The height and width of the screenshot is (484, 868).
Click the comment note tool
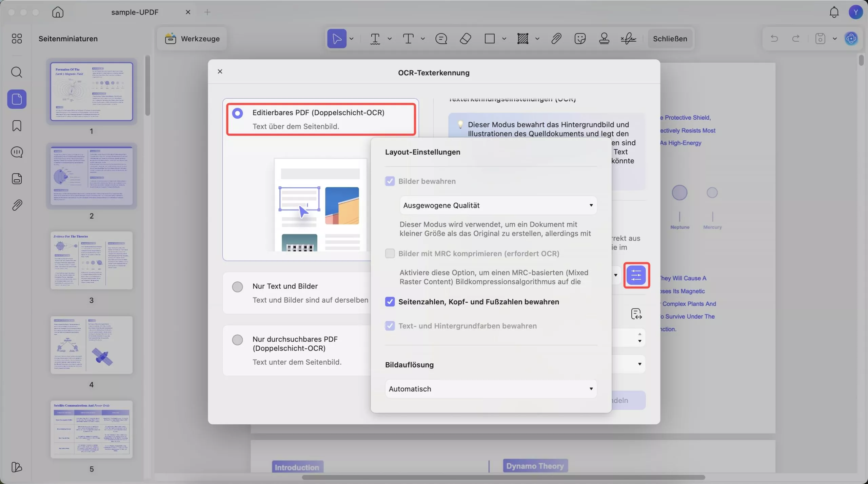point(441,39)
